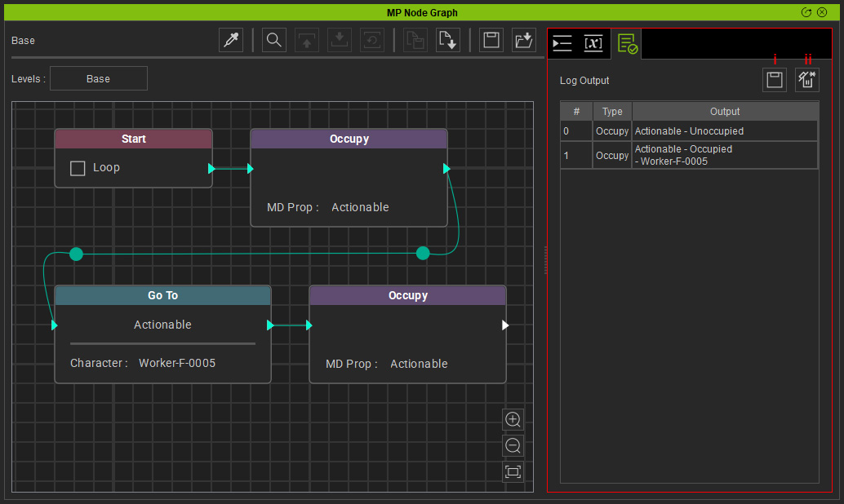Select log row 1 Occupied Worker-F-0005
The height and width of the screenshot is (504, 844).
tap(689, 155)
